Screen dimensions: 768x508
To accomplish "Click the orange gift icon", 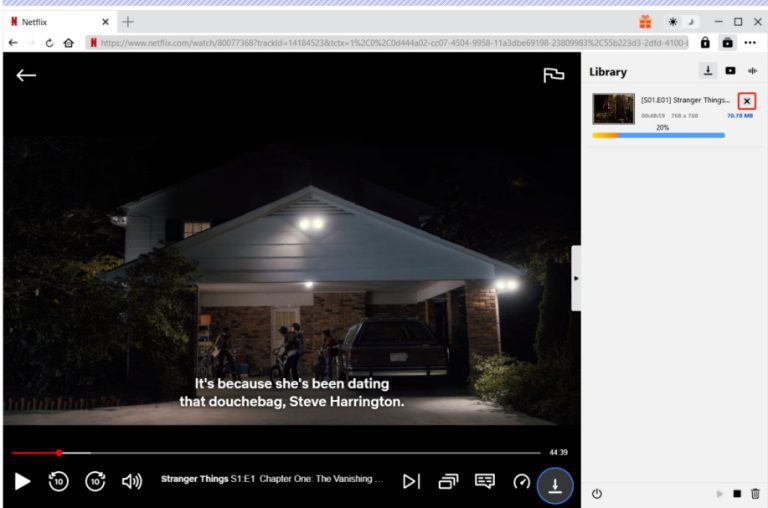I will point(645,22).
